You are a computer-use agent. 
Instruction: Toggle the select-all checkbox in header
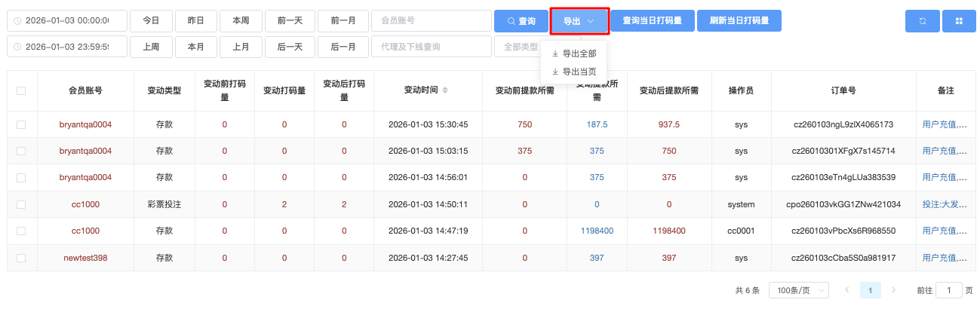[21, 90]
